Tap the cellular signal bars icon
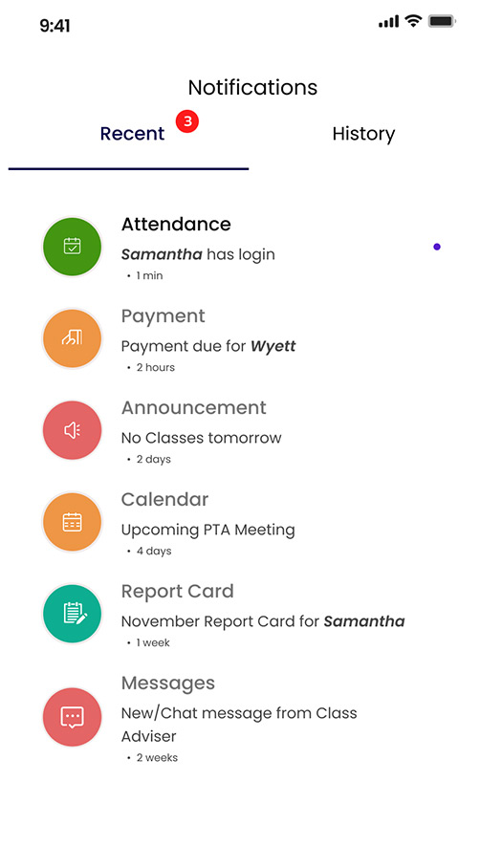 point(388,22)
